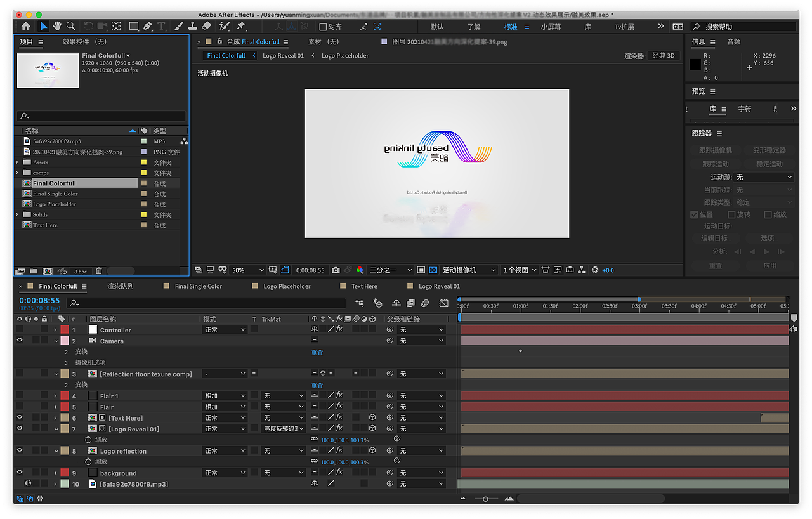Adjust the timeline zoom slider
Viewport: 812px width, 519px height.
point(485,499)
